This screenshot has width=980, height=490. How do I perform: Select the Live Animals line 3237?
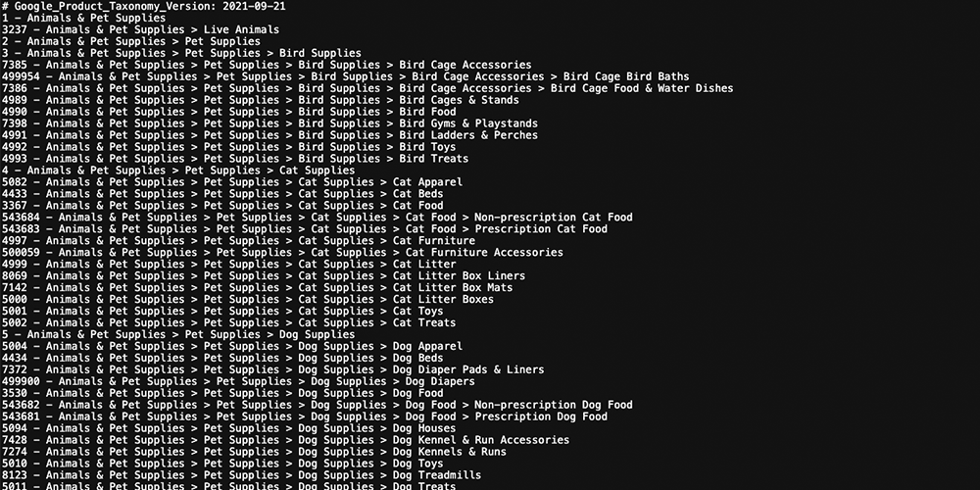pos(140,30)
